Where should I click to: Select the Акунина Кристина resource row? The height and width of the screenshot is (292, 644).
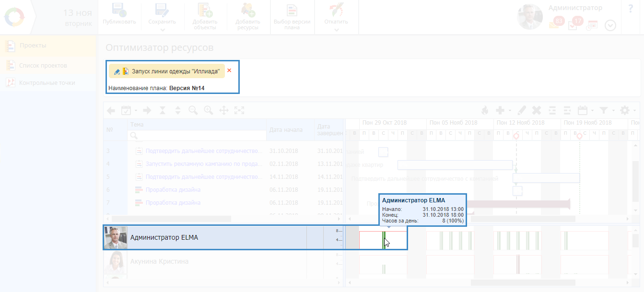159,261
